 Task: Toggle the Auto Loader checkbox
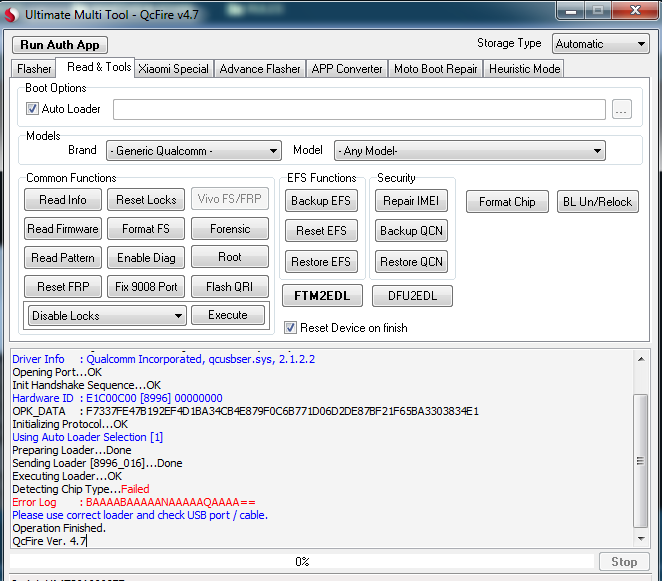click(33, 109)
